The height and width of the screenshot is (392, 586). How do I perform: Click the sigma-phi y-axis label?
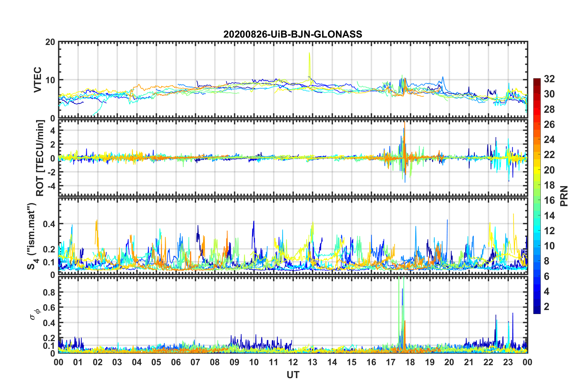pyautogui.click(x=35, y=314)
